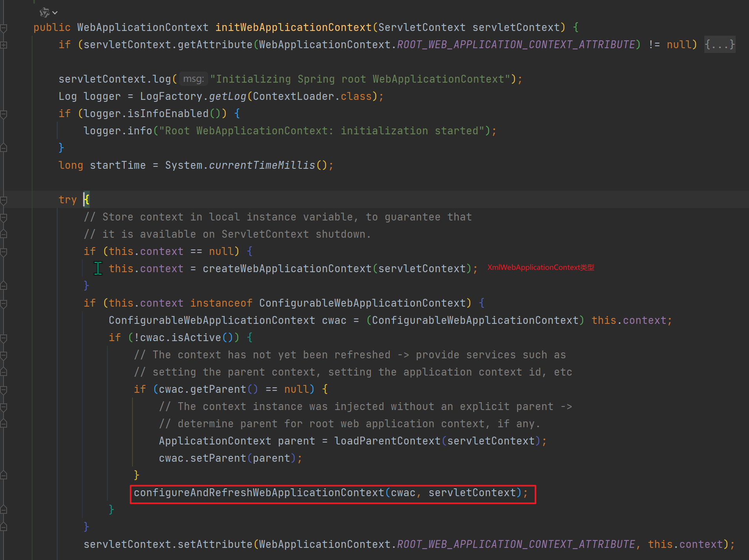This screenshot has width=749, height=560.
Task: Click ROOT_WEB_APPLICATION_CONTEXT_ATTRIBUTE in the if condition
Action: pos(516,45)
